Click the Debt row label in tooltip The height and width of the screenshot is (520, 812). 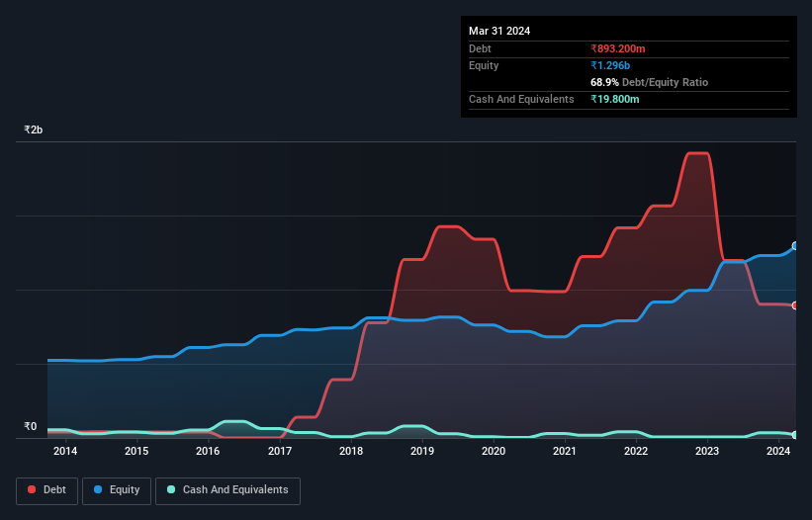tap(480, 48)
